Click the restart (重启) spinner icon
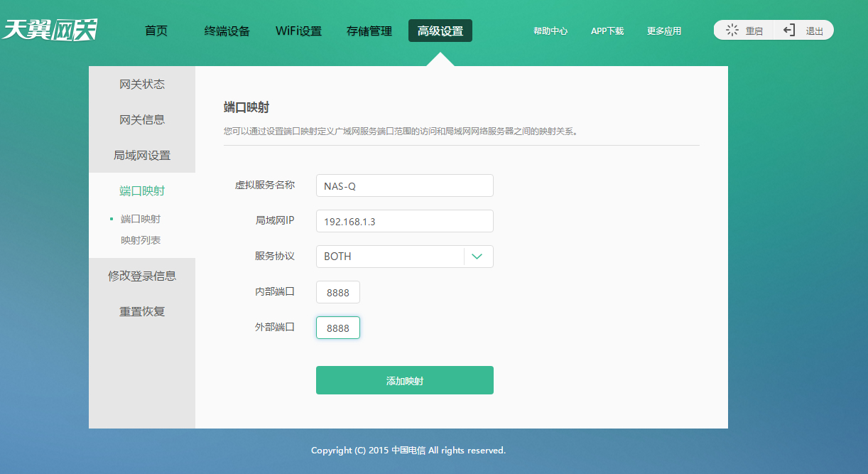Viewport: 868px width, 474px height. pyautogui.click(x=732, y=30)
